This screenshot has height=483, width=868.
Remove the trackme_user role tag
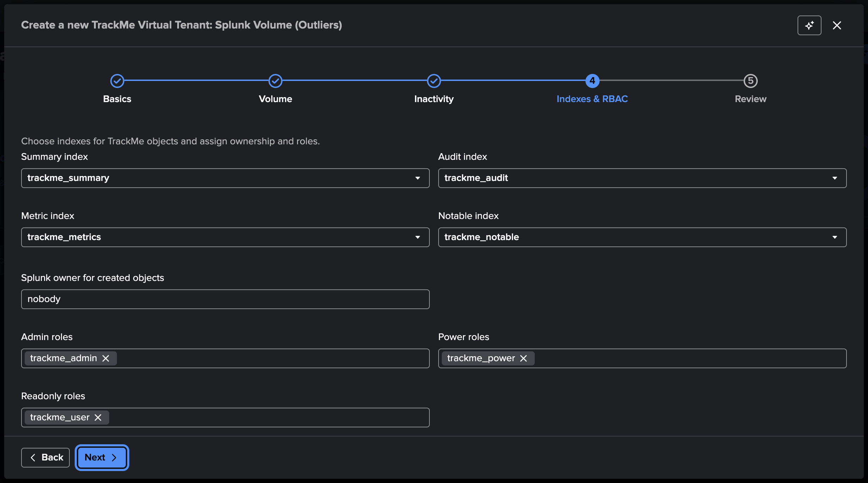point(98,418)
